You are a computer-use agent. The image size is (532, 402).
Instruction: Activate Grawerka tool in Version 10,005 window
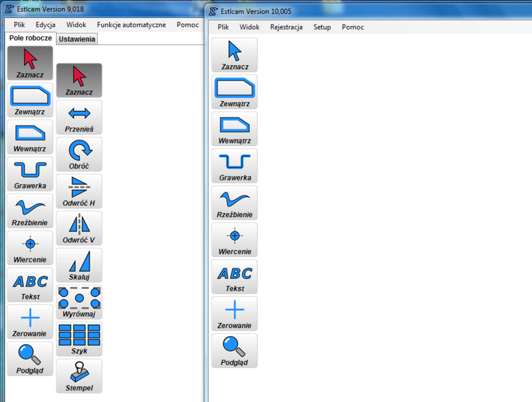(x=235, y=165)
